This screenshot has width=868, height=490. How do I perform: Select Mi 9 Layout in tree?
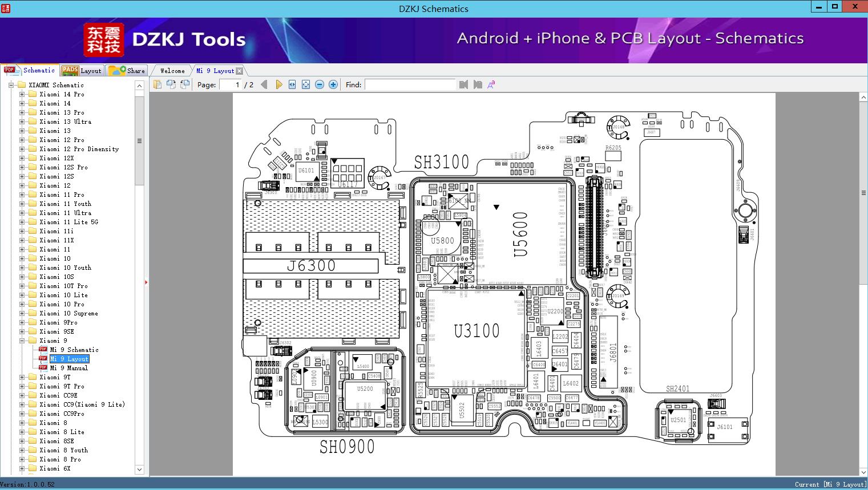point(69,359)
